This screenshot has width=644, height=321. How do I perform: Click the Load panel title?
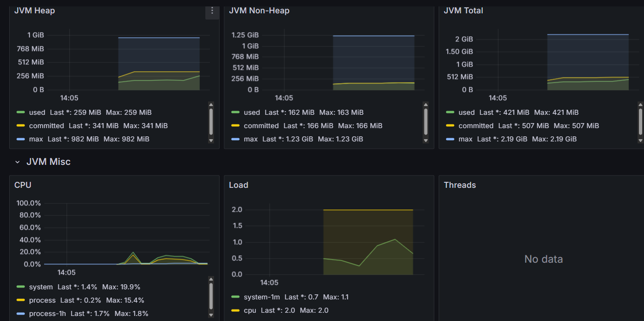click(238, 185)
